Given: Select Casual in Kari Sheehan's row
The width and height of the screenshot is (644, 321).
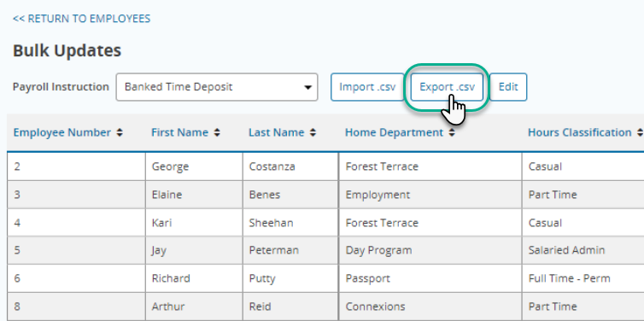Looking at the screenshot, I should [x=583, y=223].
